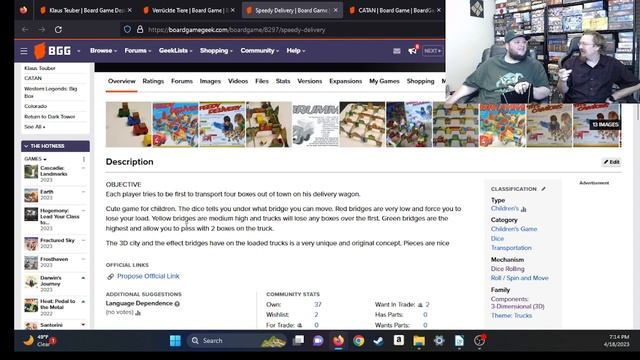
Task: Open Western Legends: Big Box sidebar link
Action: (x=51, y=92)
